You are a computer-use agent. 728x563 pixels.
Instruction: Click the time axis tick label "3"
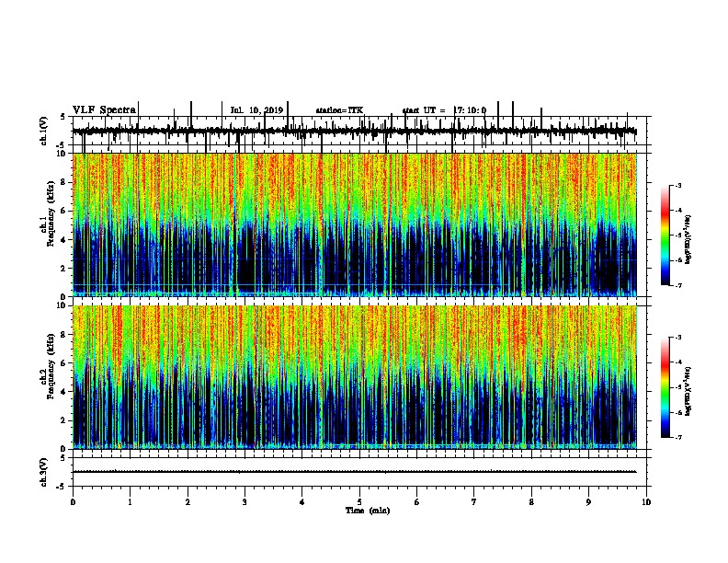tap(245, 502)
